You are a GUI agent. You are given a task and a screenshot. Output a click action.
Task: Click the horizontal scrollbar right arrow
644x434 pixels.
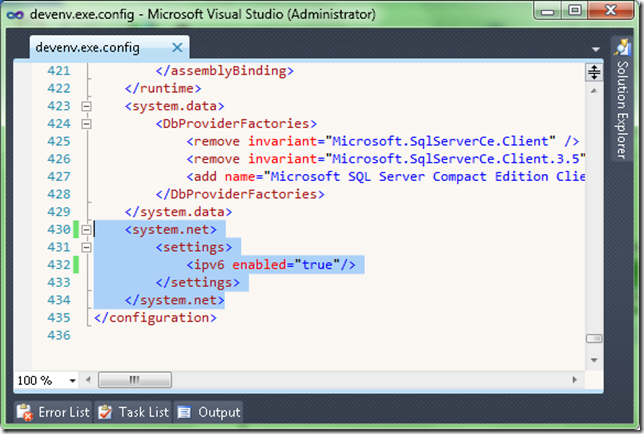coord(575,380)
